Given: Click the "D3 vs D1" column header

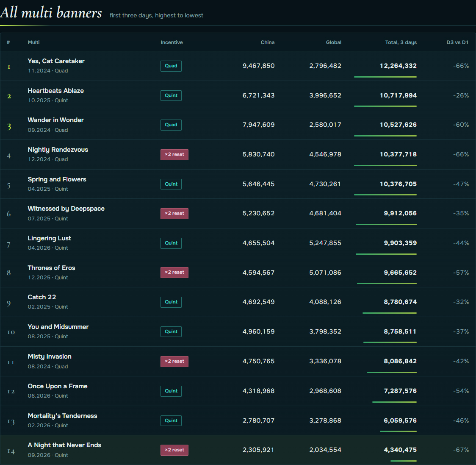Looking at the screenshot, I should [x=457, y=42].
